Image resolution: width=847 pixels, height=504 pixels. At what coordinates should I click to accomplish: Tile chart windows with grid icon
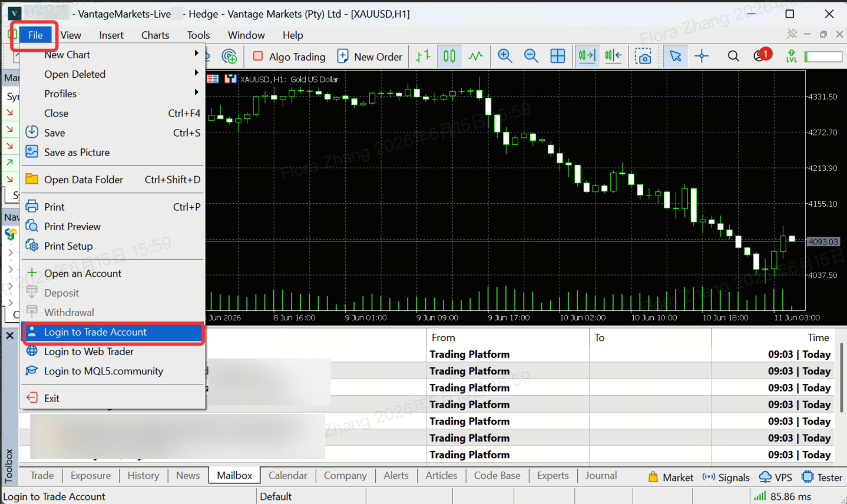[x=558, y=57]
